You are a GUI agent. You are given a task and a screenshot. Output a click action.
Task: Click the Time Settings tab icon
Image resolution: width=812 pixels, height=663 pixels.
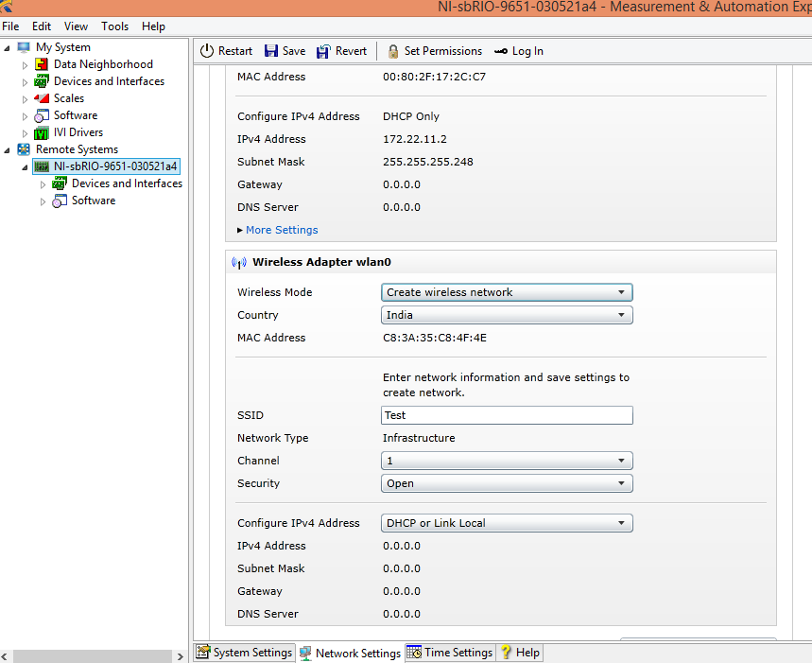pos(414,652)
